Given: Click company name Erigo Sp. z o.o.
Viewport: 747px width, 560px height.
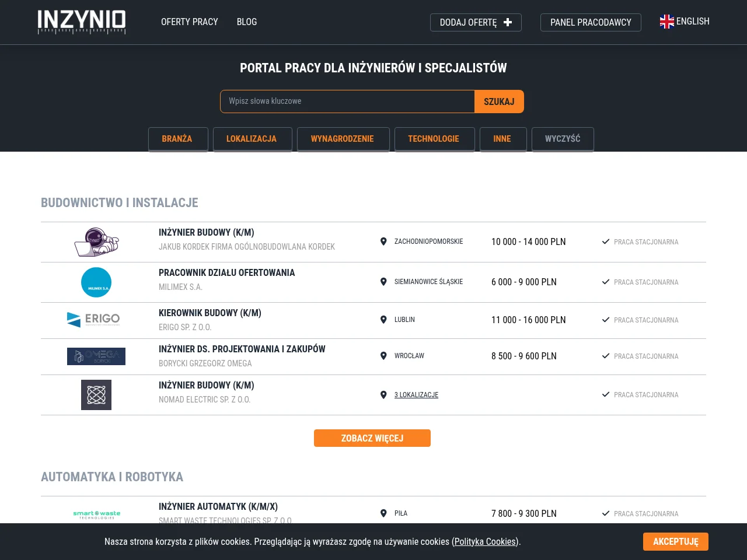Looking at the screenshot, I should (x=185, y=327).
